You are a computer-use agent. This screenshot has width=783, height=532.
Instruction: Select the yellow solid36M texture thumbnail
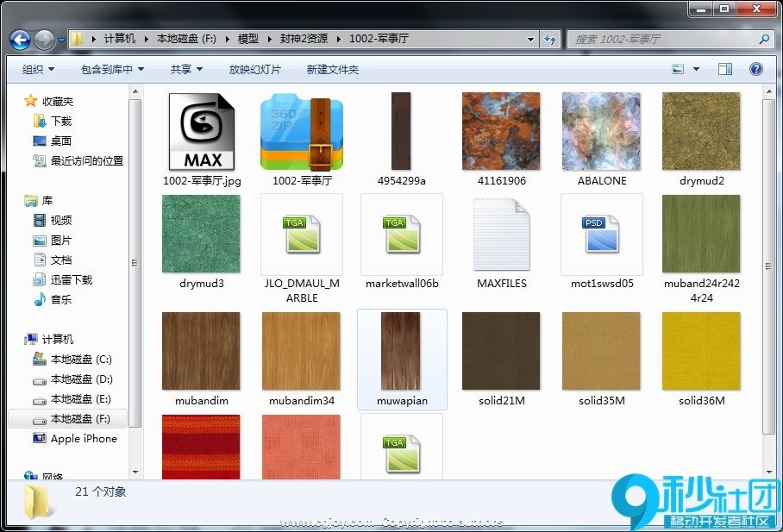point(701,351)
